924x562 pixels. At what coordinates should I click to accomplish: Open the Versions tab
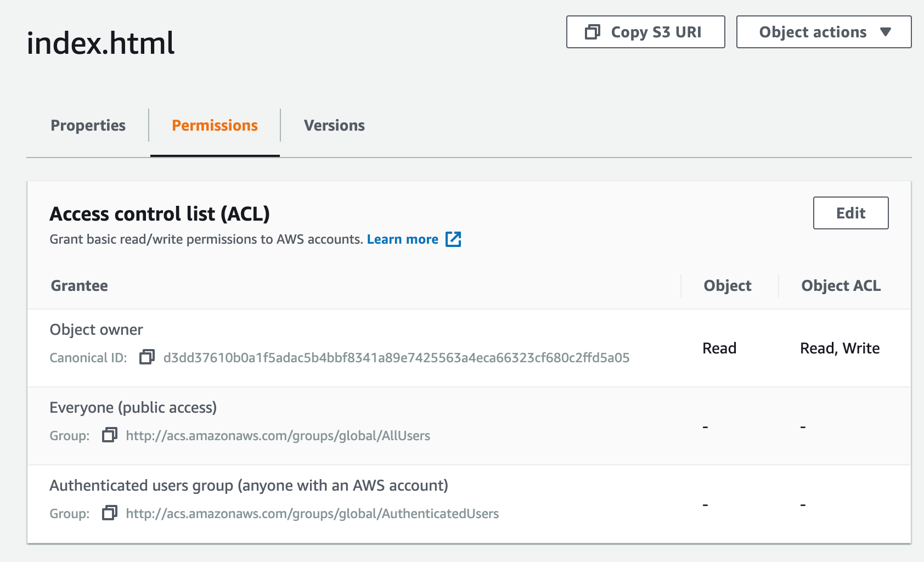click(334, 125)
